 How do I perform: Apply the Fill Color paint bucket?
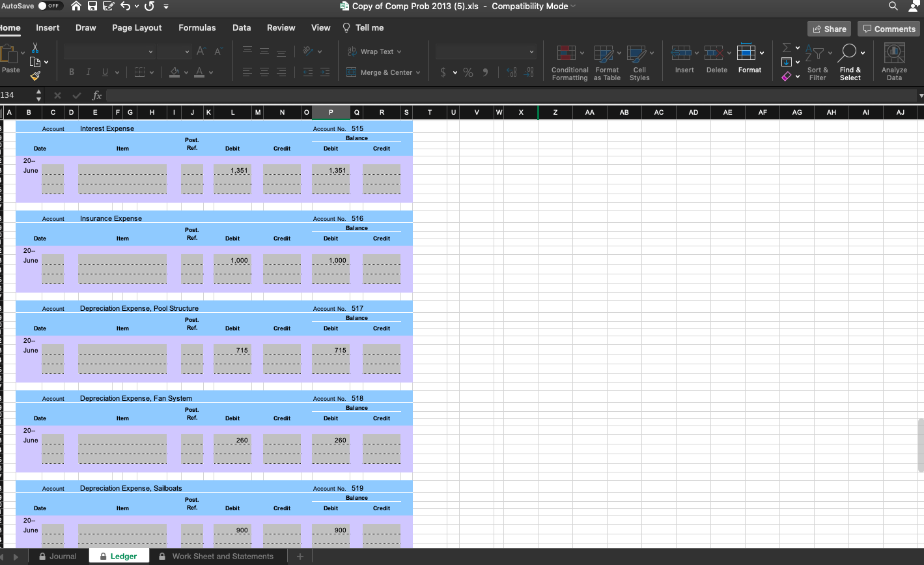pos(174,72)
